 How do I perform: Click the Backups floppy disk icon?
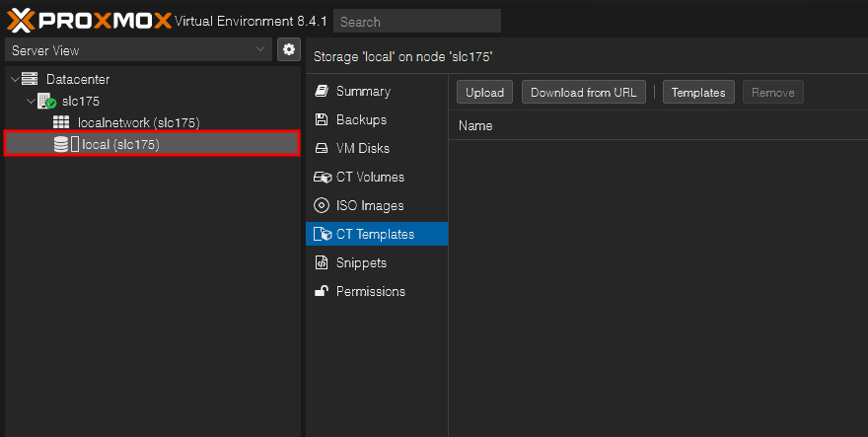pos(322,119)
